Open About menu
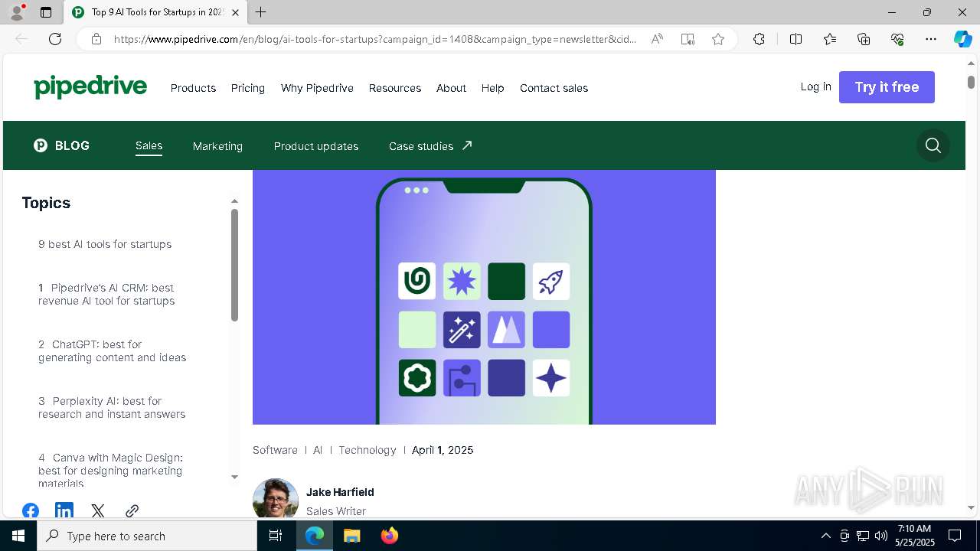The width and height of the screenshot is (980, 551). (x=451, y=88)
